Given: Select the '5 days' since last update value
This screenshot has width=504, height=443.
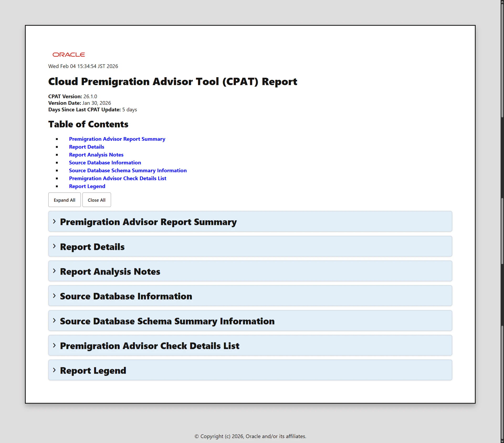Looking at the screenshot, I should pos(130,110).
